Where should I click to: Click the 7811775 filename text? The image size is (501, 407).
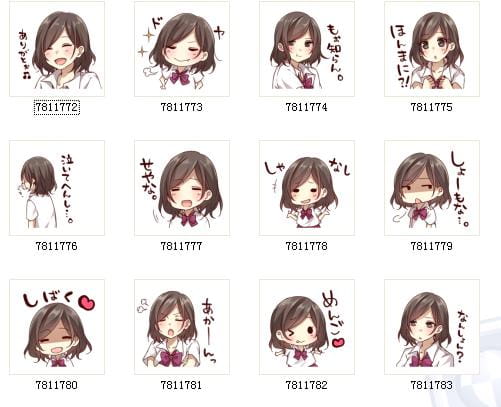click(432, 107)
